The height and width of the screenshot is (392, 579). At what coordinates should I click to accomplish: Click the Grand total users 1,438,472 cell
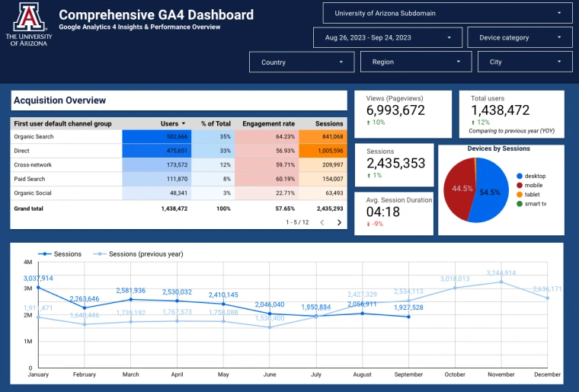[x=174, y=209]
